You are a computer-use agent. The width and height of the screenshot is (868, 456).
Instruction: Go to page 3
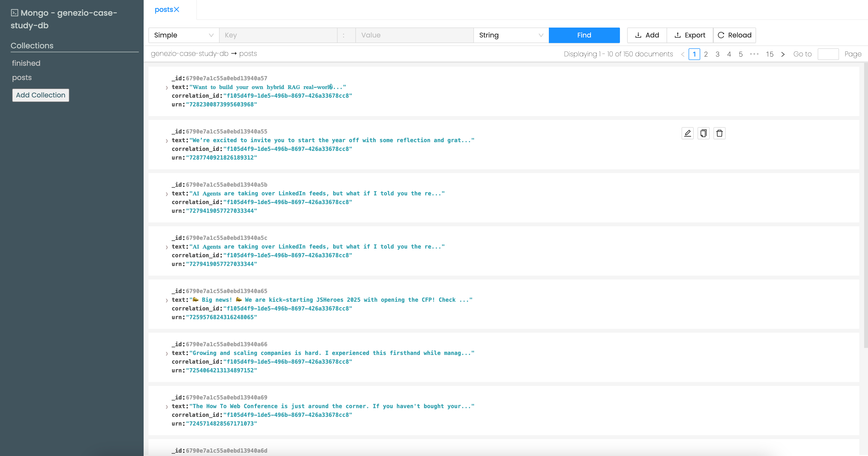click(x=717, y=54)
